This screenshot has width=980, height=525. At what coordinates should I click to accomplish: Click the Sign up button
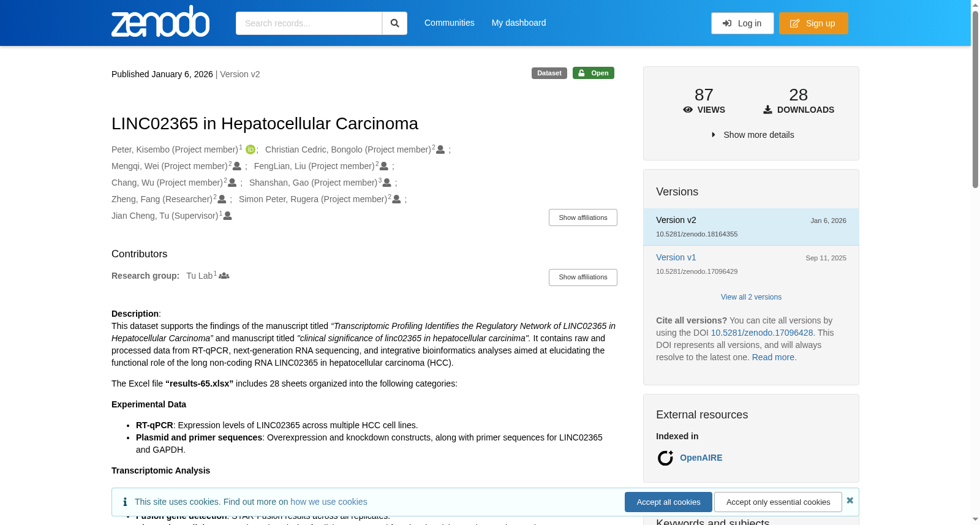click(x=813, y=23)
